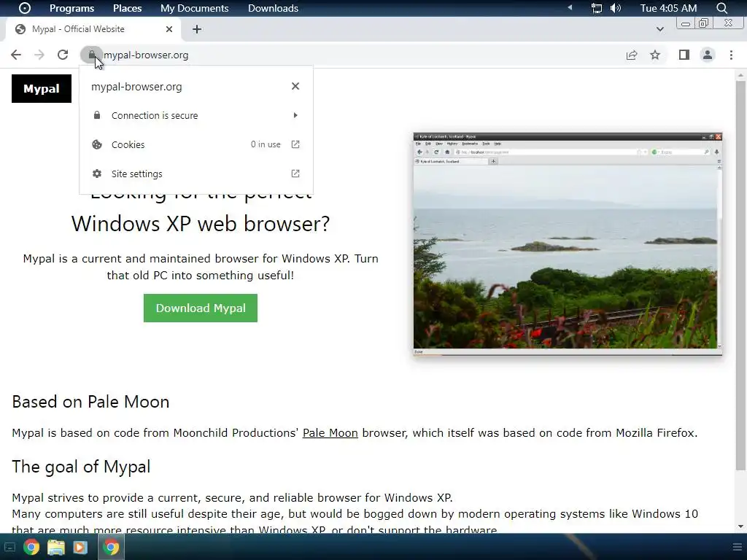Share this page via the share icon
747x560 pixels.
[x=632, y=55]
